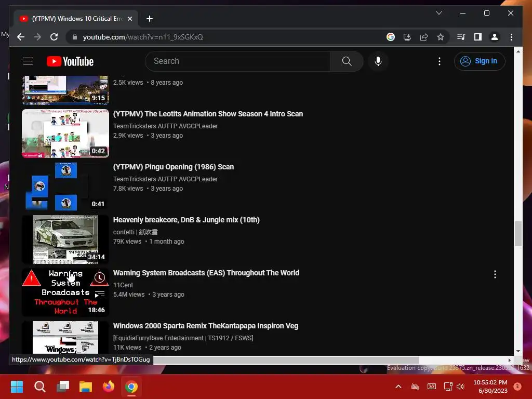
Task: Open YouTube settings three-dot menu
Action: (440, 61)
